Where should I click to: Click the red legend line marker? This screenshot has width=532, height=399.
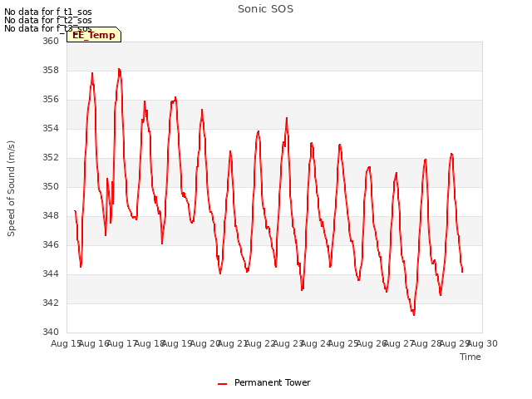tap(222, 384)
